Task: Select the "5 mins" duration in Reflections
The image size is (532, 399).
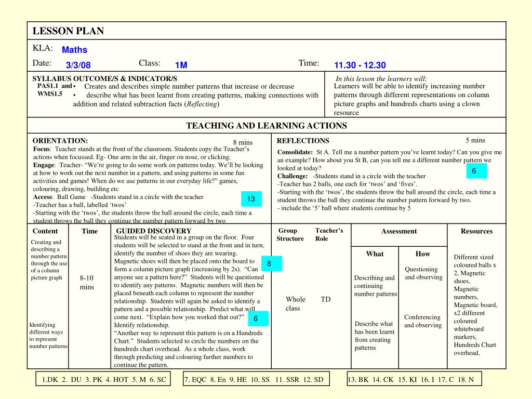Action: pyautogui.click(x=475, y=140)
